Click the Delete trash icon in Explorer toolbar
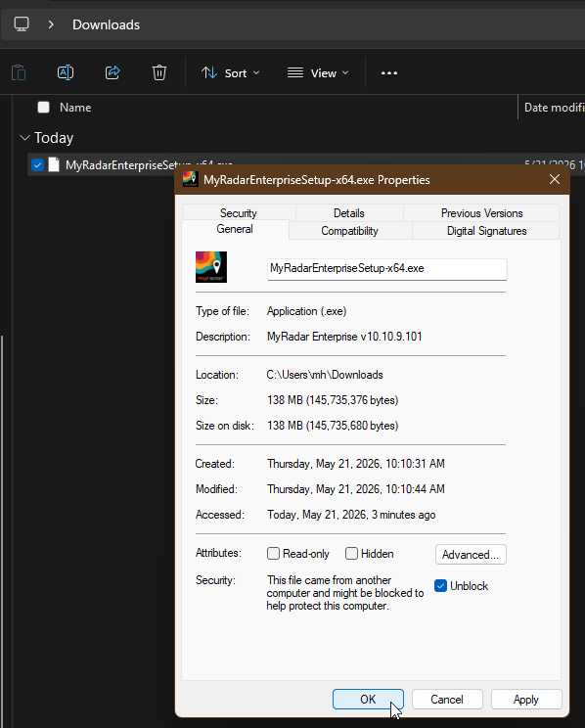The height and width of the screenshot is (728, 585). click(159, 72)
